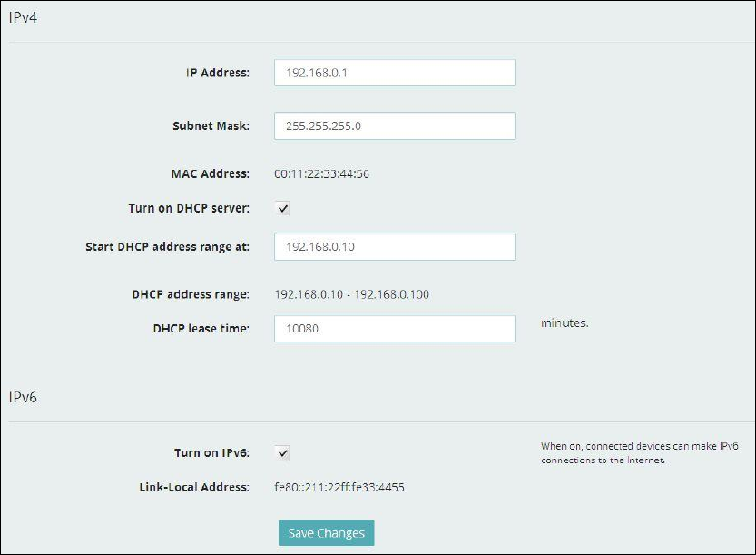This screenshot has height=555, width=756.
Task: Click the 'Turn on IPv6:' label
Action: point(212,452)
